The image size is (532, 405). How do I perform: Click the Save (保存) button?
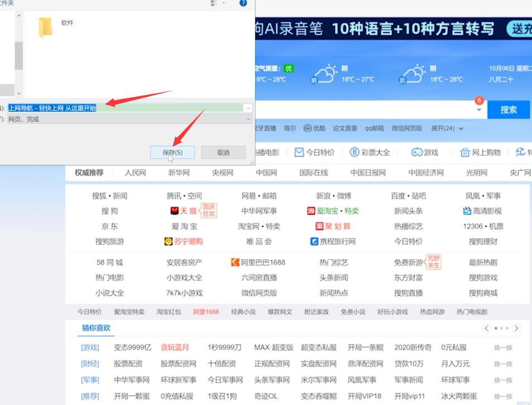tap(172, 152)
